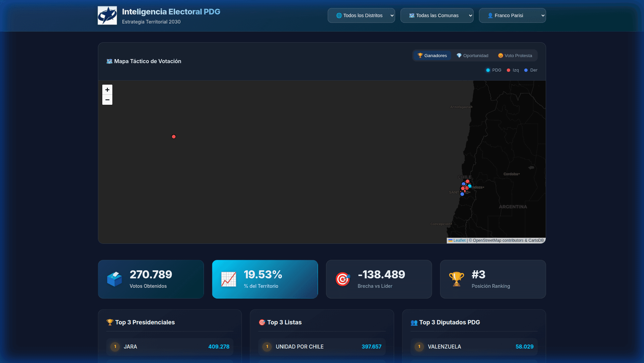Switch to the Voto Protesta view
The height and width of the screenshot is (363, 644).
pyautogui.click(x=515, y=55)
